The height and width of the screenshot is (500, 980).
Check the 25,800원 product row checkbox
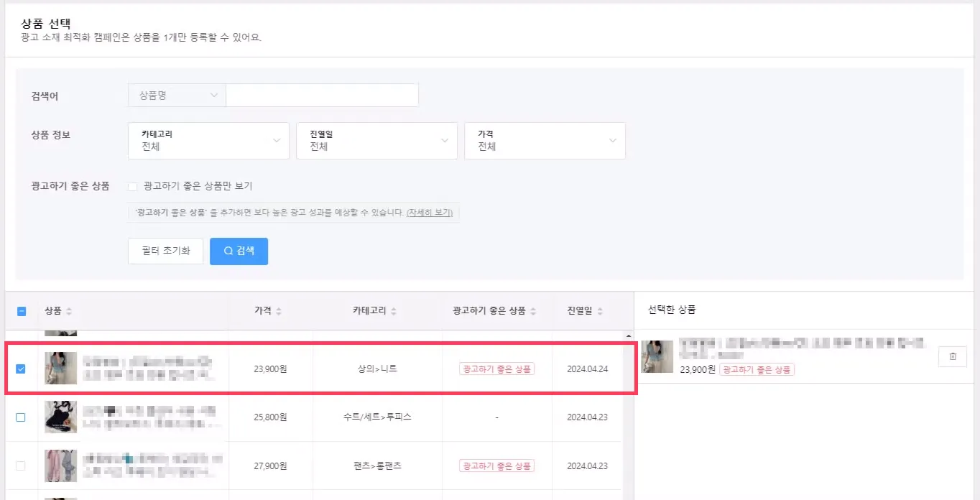click(20, 417)
